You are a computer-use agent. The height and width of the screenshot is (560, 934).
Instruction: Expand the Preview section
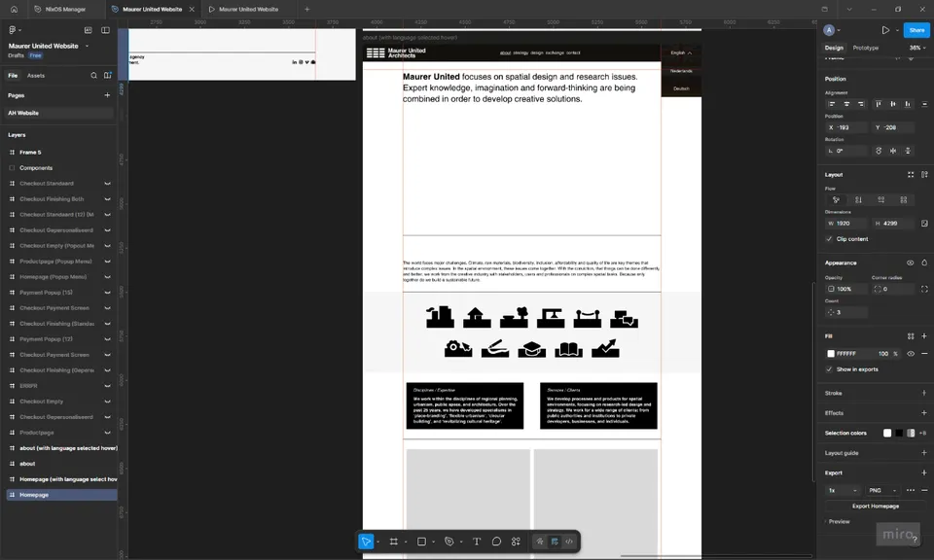pyautogui.click(x=838, y=522)
